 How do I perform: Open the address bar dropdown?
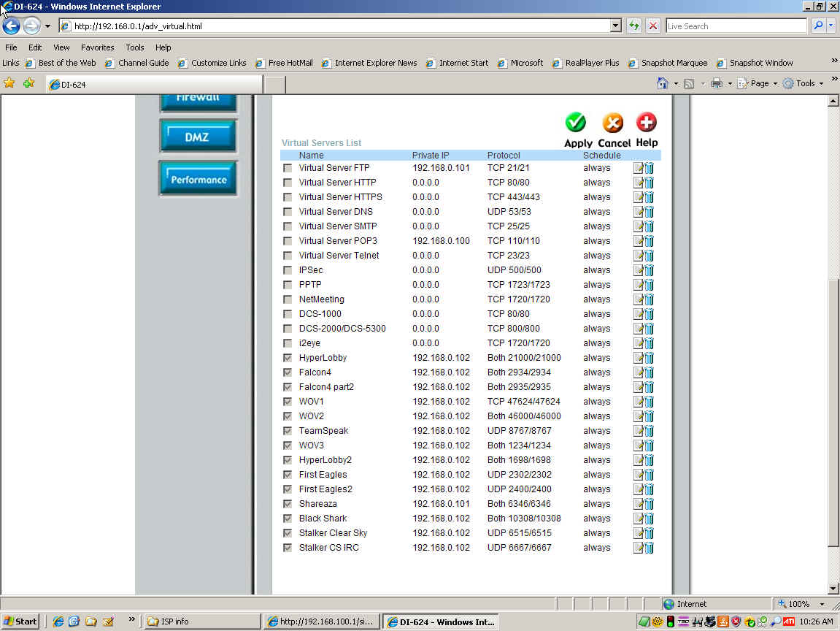pyautogui.click(x=615, y=26)
